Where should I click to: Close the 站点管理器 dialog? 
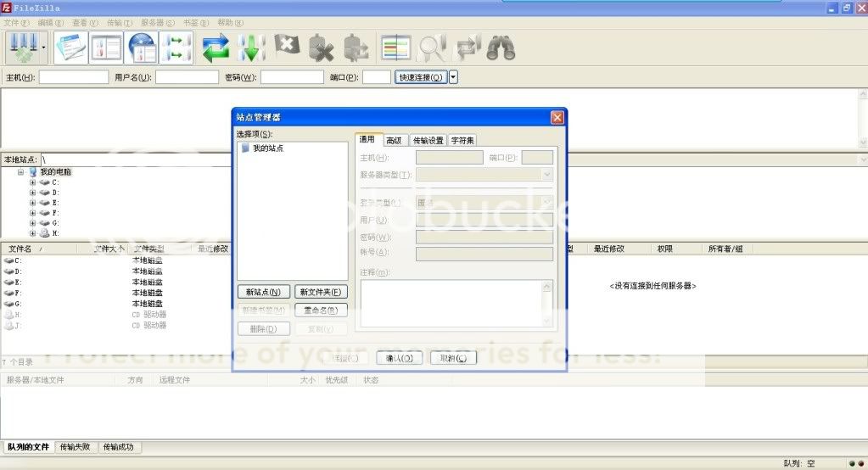(x=557, y=117)
